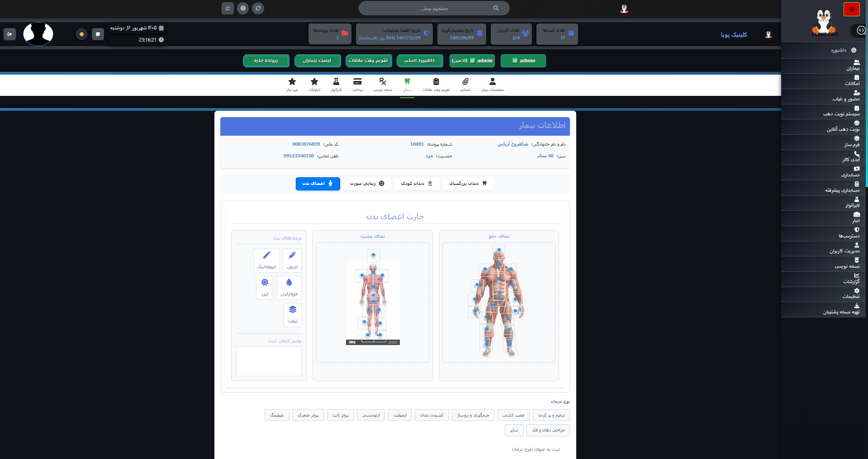Open the sticky note icon near date

[98, 34]
